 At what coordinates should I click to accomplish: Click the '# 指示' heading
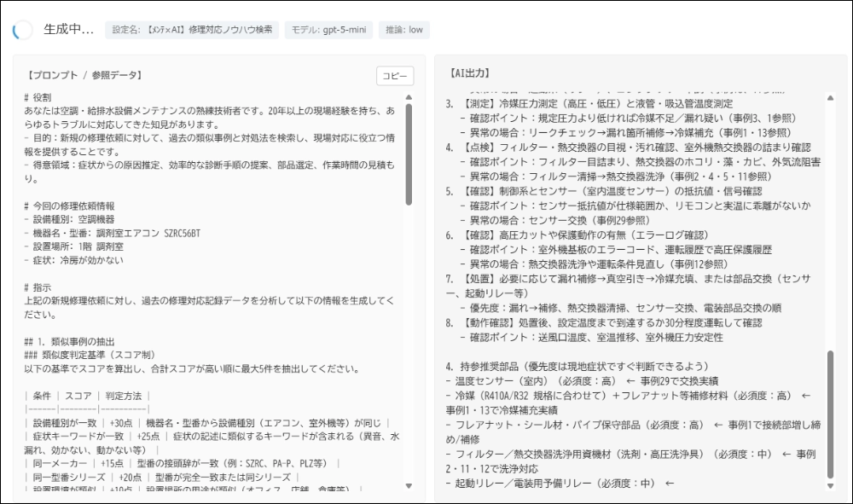point(38,287)
